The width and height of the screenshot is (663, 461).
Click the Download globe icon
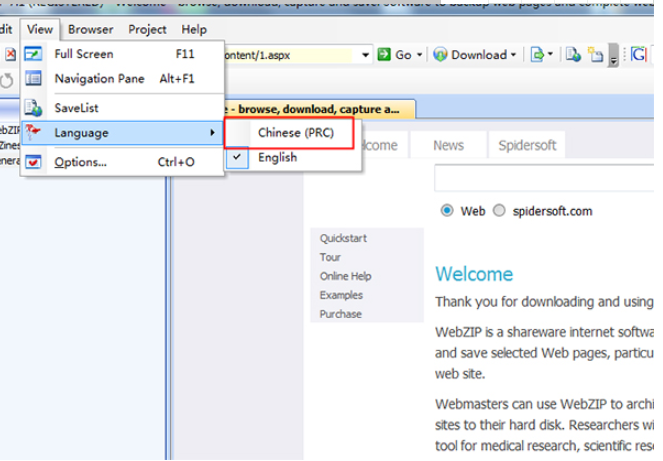[x=440, y=55]
